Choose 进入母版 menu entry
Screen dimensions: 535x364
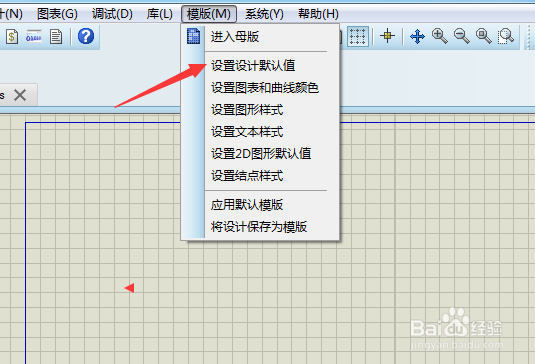click(261, 37)
